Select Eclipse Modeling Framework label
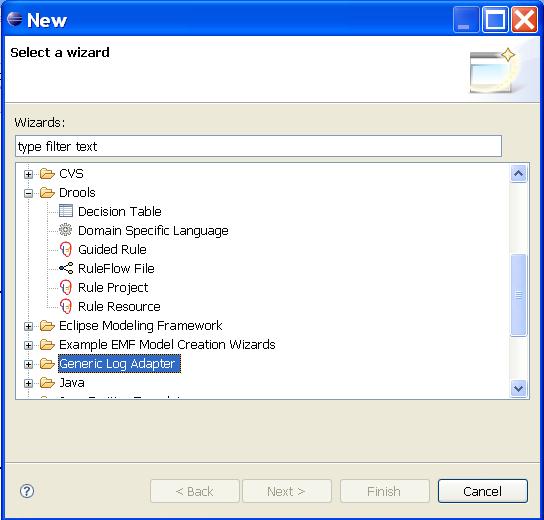 [x=141, y=326]
